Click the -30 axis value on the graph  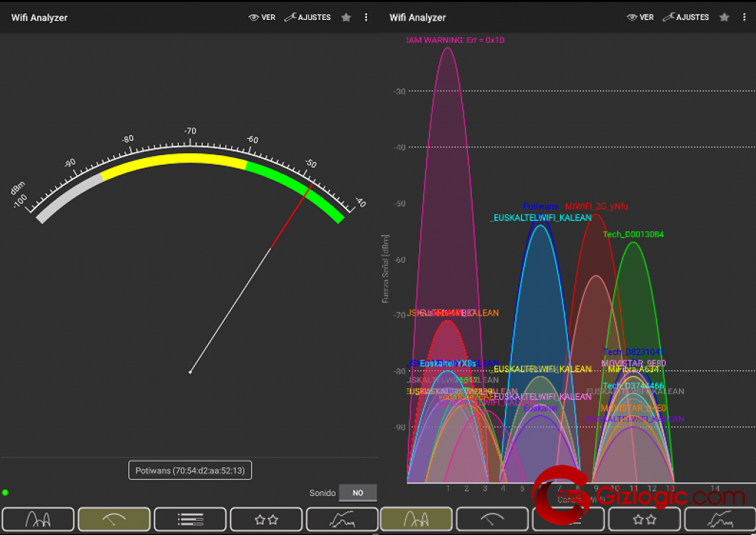[x=399, y=91]
